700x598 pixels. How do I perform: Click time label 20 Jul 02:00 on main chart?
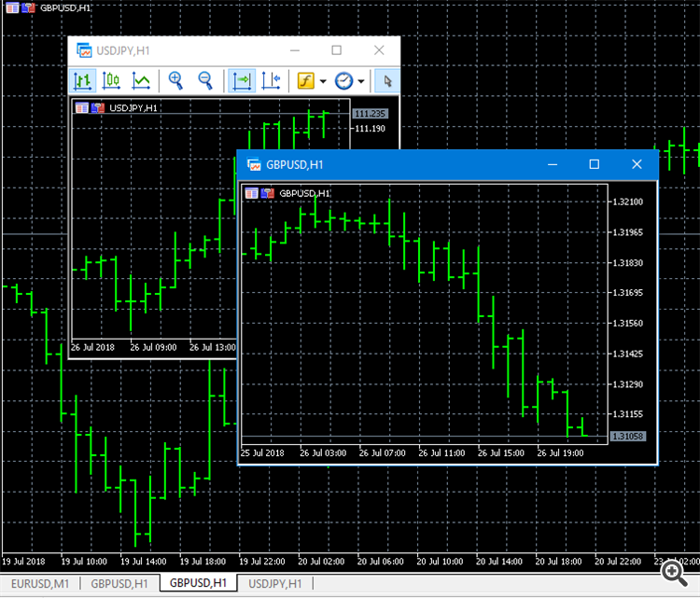(x=321, y=562)
